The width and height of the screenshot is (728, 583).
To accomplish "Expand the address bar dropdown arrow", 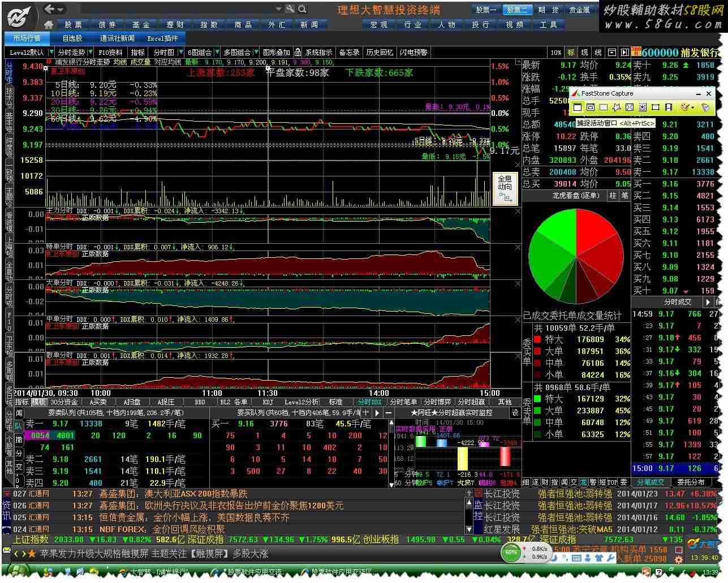I will tap(278, 9).
